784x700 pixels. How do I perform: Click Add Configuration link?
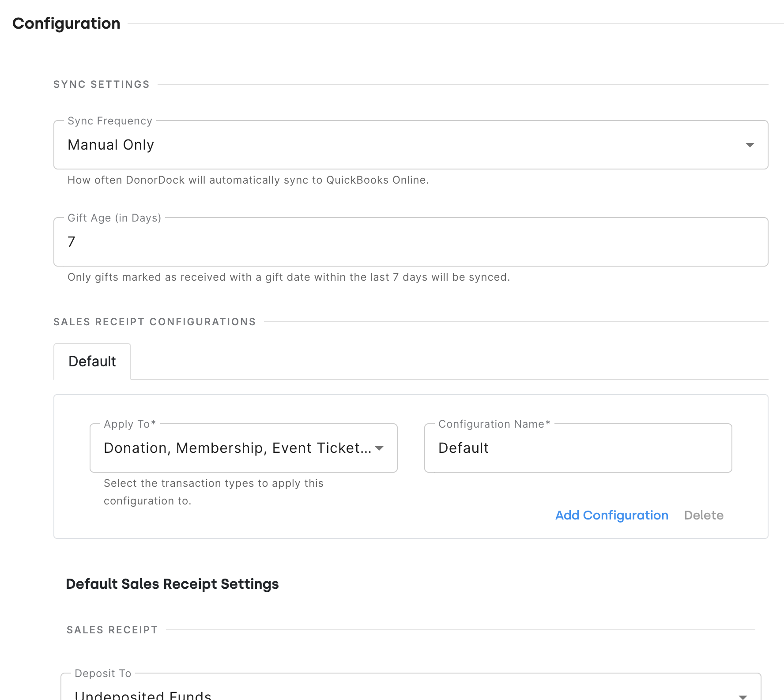click(612, 515)
